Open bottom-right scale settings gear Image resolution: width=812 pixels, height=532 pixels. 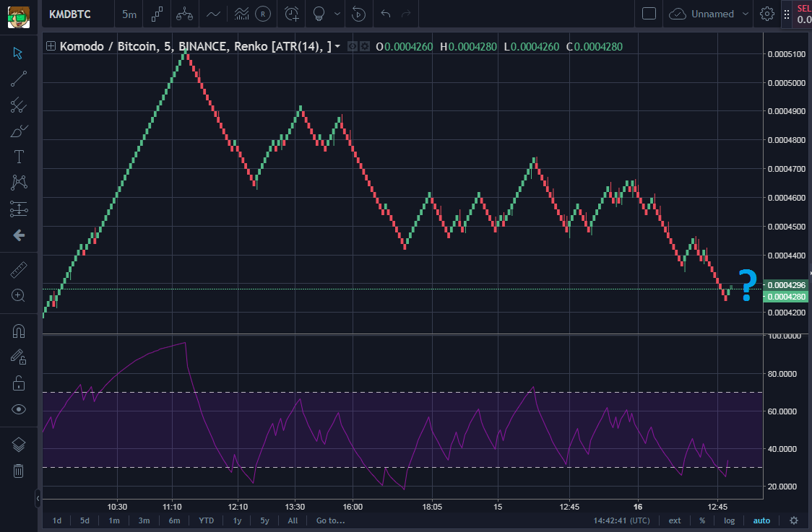click(794, 520)
